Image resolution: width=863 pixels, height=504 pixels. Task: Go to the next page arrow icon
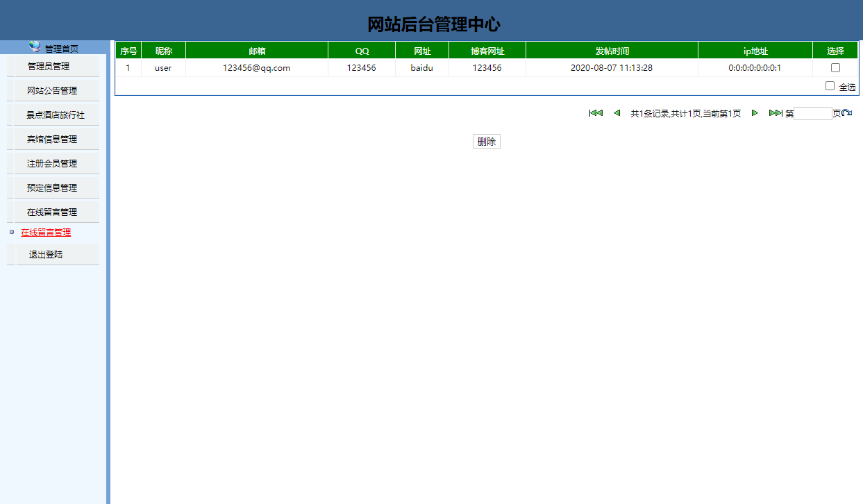coord(755,112)
